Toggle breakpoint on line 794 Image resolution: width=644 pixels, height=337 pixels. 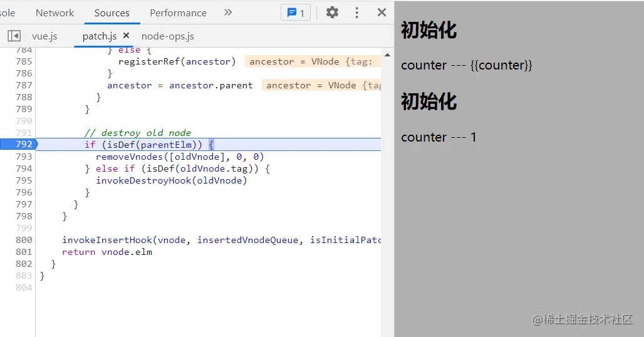[x=23, y=168]
